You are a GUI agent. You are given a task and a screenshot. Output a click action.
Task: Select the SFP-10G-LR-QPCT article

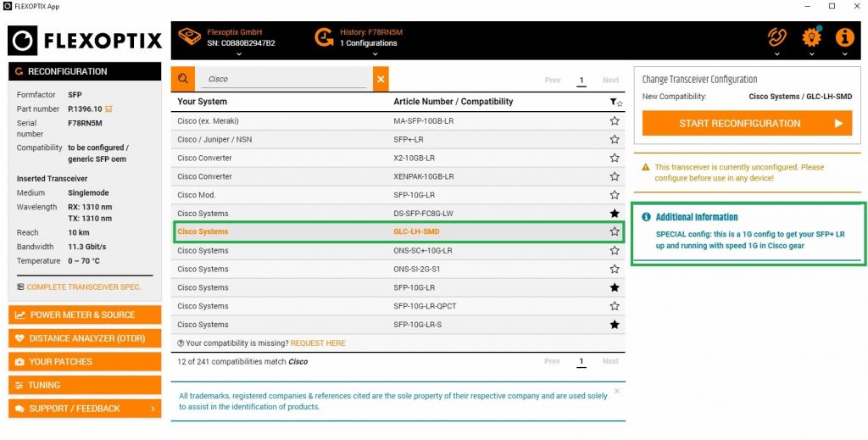(426, 306)
